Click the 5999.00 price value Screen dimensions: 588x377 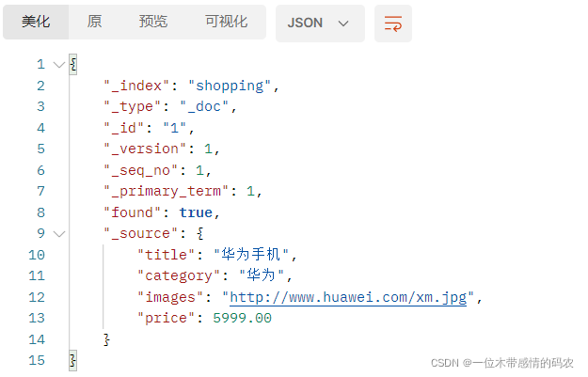(242, 318)
